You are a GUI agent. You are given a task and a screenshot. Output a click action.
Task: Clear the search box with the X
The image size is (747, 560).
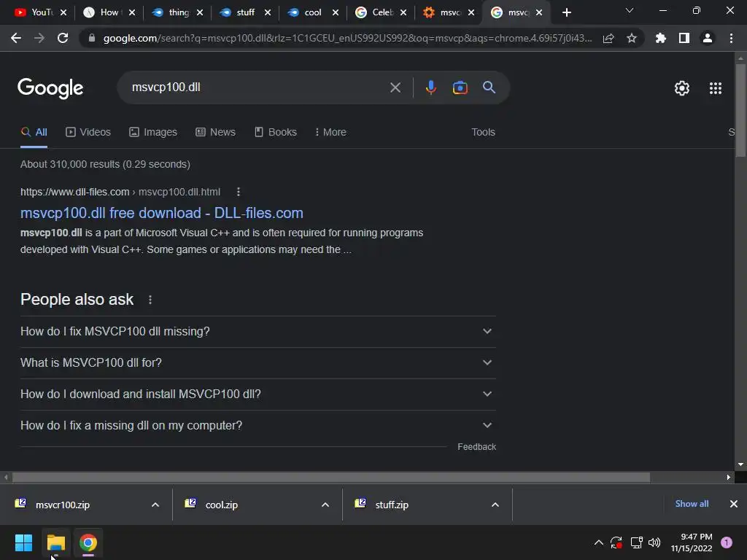[395, 87]
